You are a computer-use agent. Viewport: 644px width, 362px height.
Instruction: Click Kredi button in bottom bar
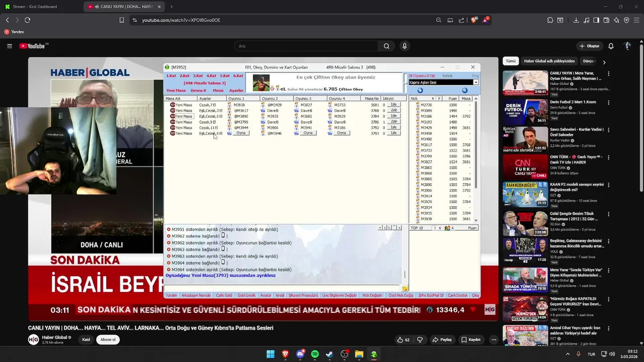click(280, 296)
